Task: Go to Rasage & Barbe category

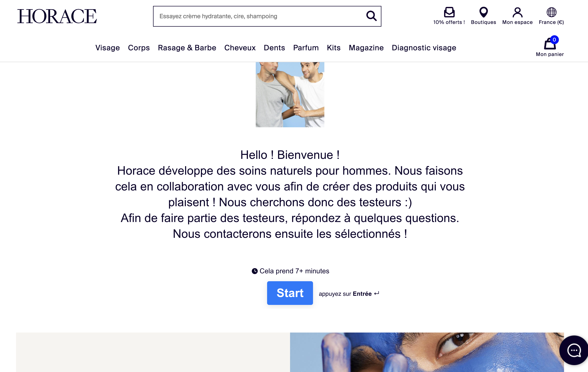Action: (x=187, y=48)
